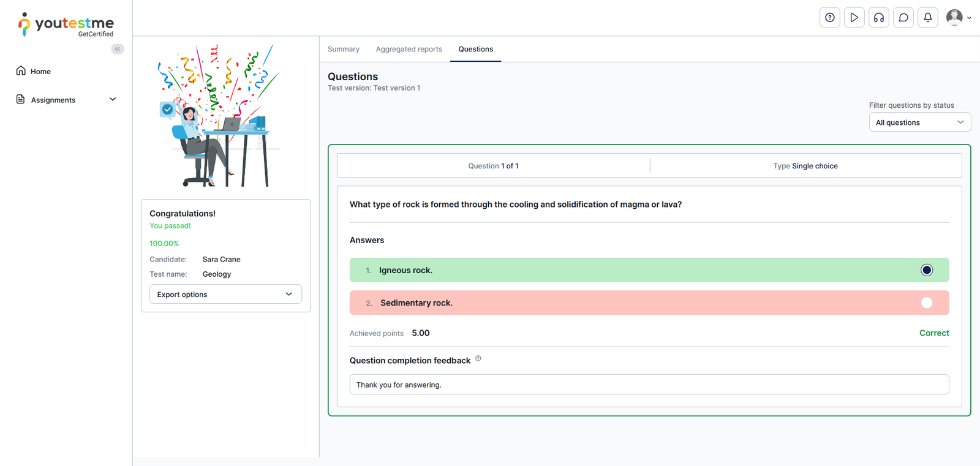Switch to the Aggregated reports tab
Image resolution: width=980 pixels, height=466 pixels.
click(409, 49)
